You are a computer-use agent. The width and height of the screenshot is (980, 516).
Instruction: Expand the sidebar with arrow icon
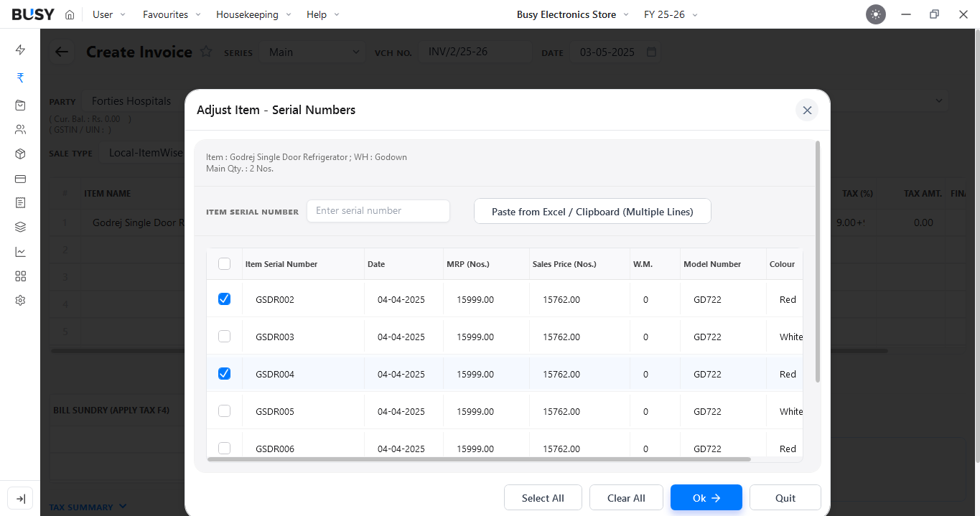tap(20, 499)
